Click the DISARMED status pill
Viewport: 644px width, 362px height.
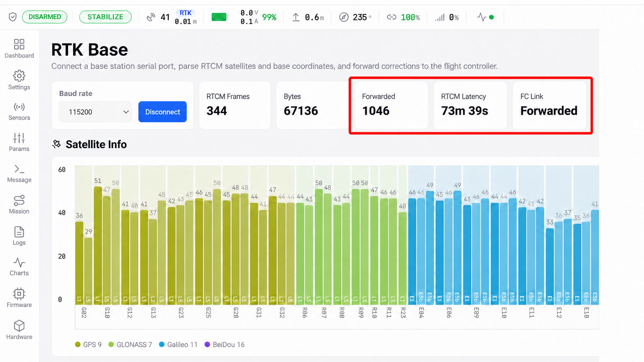[x=45, y=17]
